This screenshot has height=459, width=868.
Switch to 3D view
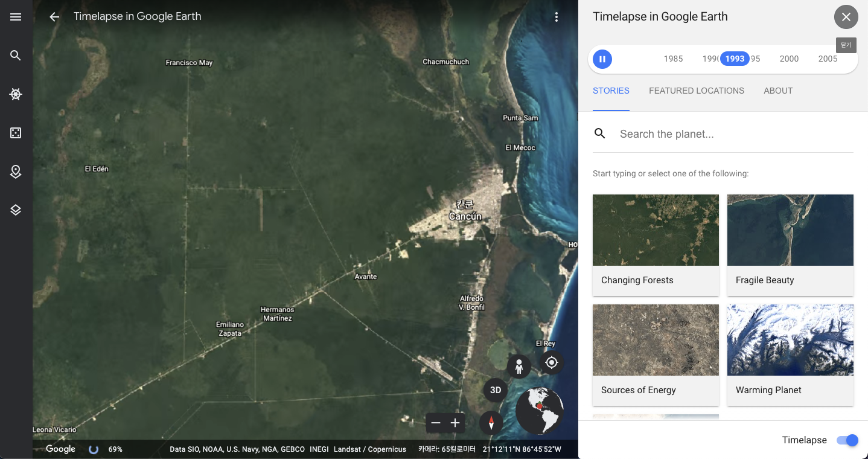click(496, 390)
